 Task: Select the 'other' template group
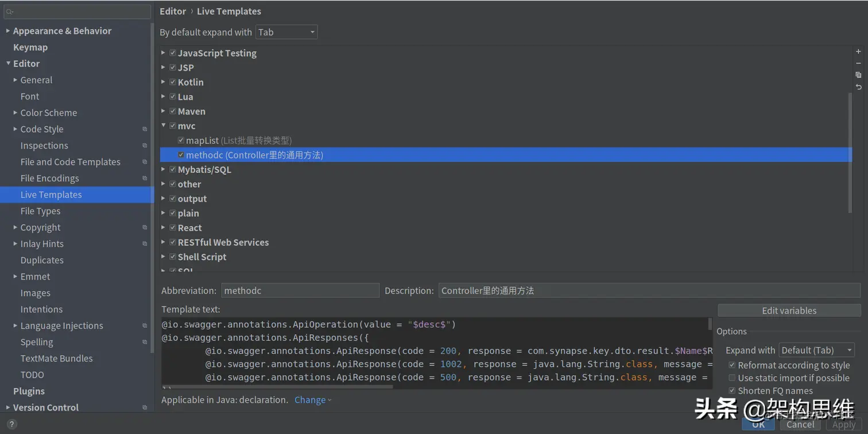click(189, 184)
